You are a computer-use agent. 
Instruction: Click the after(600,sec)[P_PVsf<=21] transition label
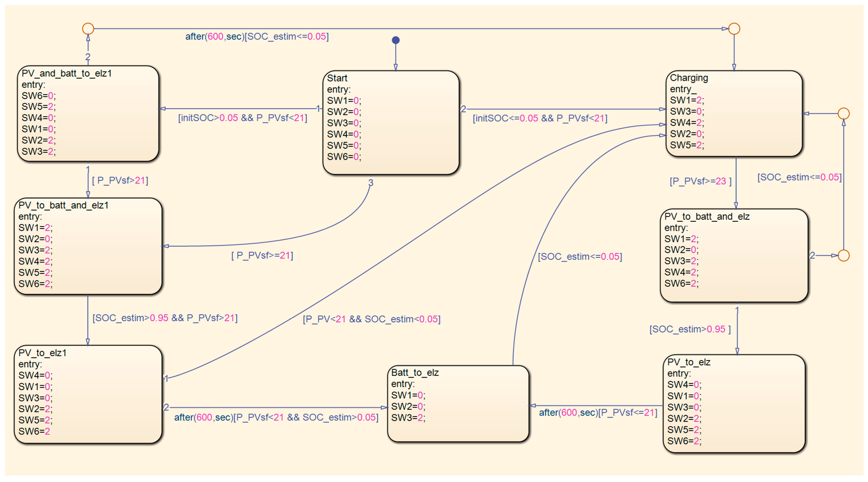tap(598, 413)
